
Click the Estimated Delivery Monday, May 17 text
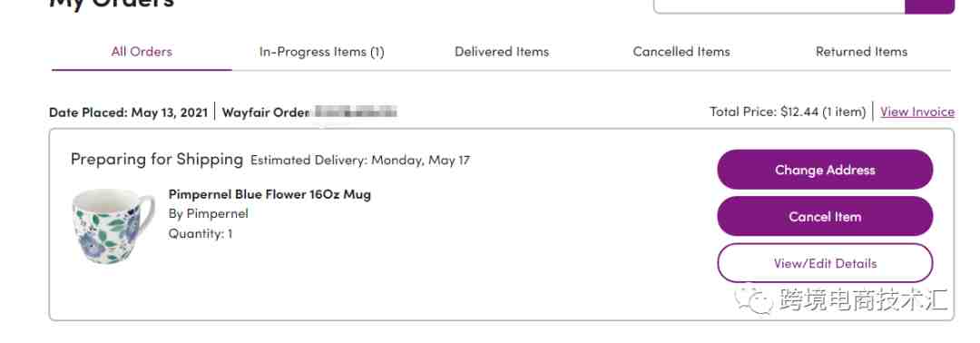click(360, 160)
